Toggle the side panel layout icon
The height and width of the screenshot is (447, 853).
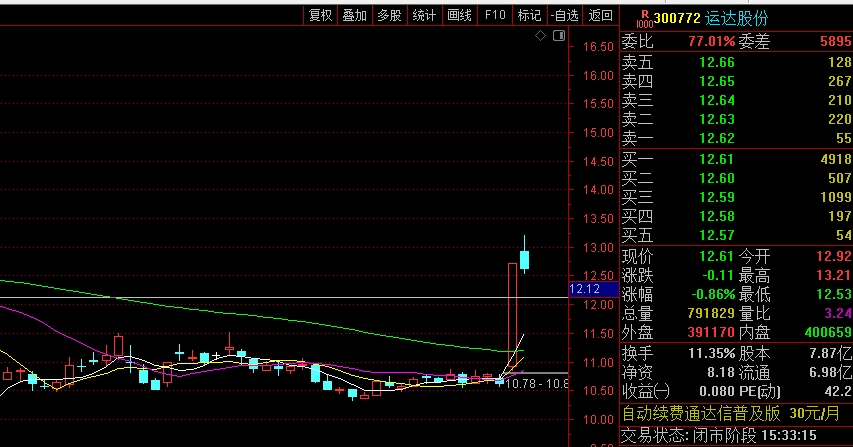(559, 36)
